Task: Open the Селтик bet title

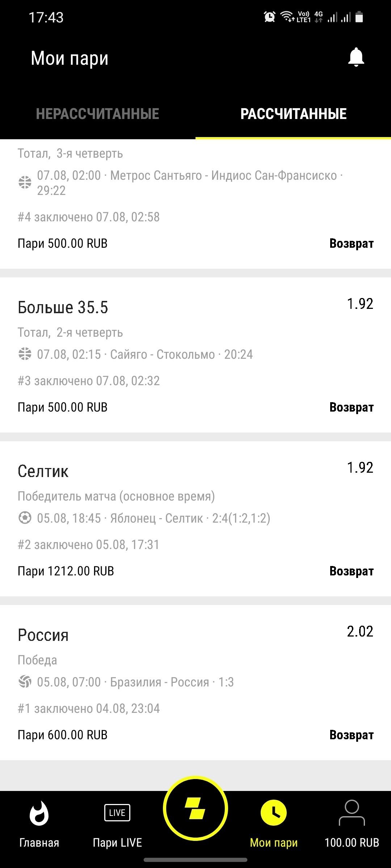Action: pyautogui.click(x=43, y=471)
